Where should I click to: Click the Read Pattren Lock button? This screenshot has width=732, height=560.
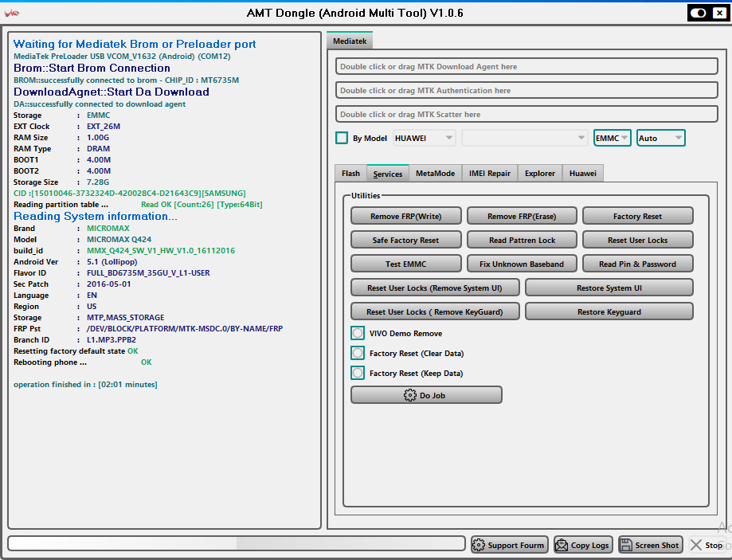[522, 240]
